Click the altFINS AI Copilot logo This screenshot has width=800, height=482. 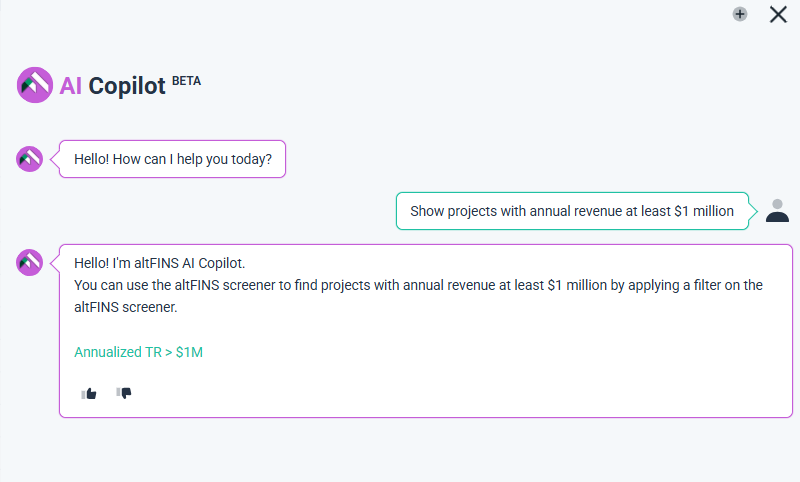click(34, 85)
